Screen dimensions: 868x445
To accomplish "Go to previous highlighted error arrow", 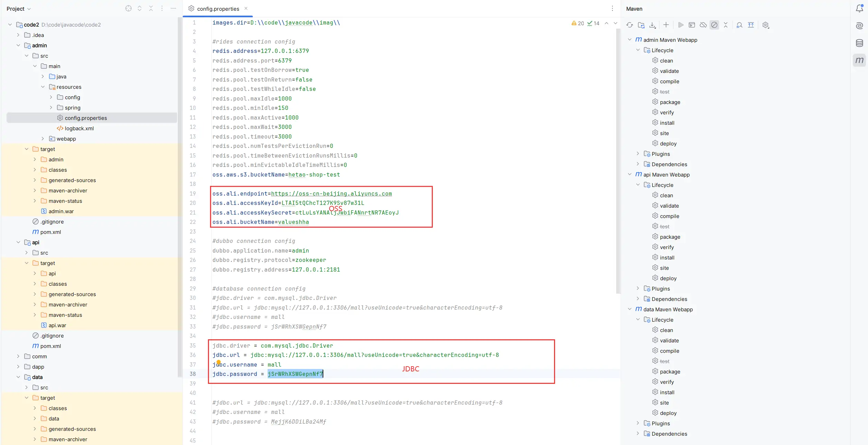I will pyautogui.click(x=607, y=23).
